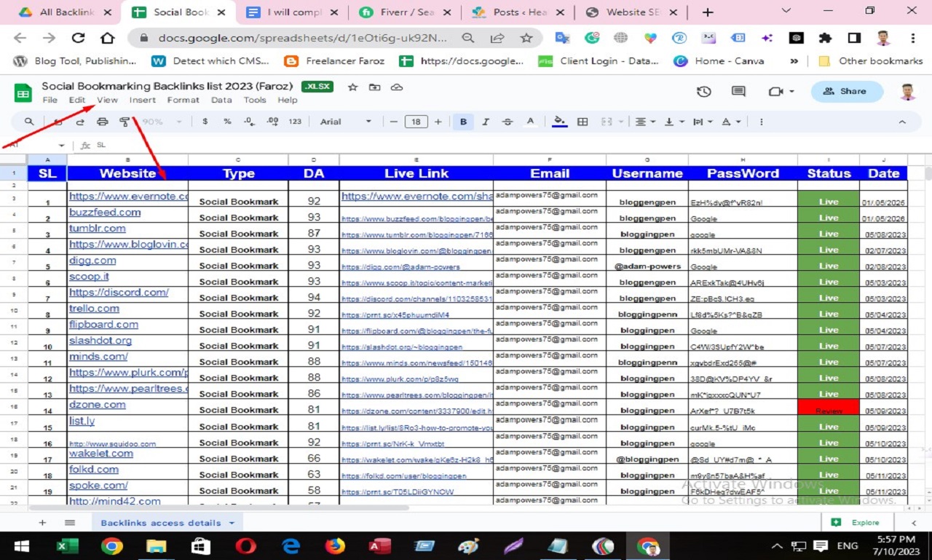Open text wrapping dropdown

[x=702, y=122]
